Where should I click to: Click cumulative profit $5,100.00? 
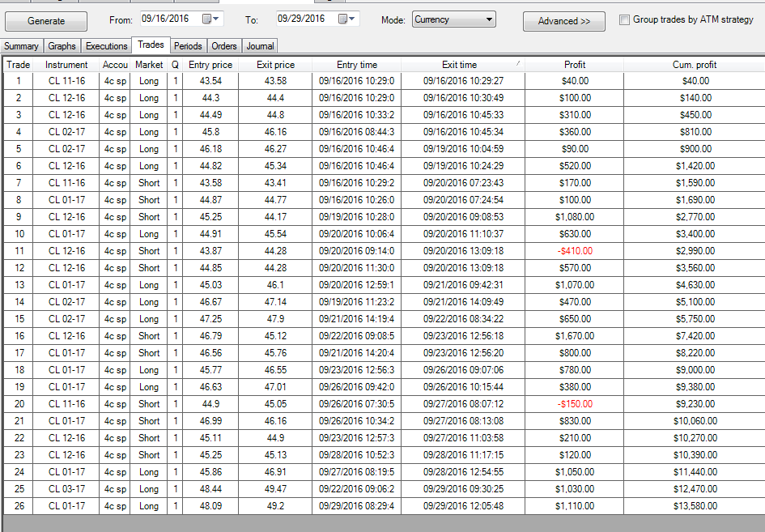point(695,302)
